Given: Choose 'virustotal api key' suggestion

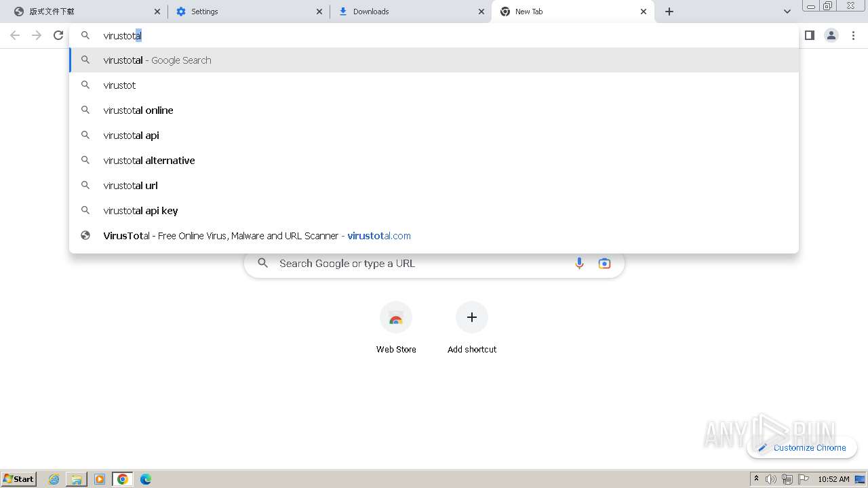Looking at the screenshot, I should (x=434, y=211).
